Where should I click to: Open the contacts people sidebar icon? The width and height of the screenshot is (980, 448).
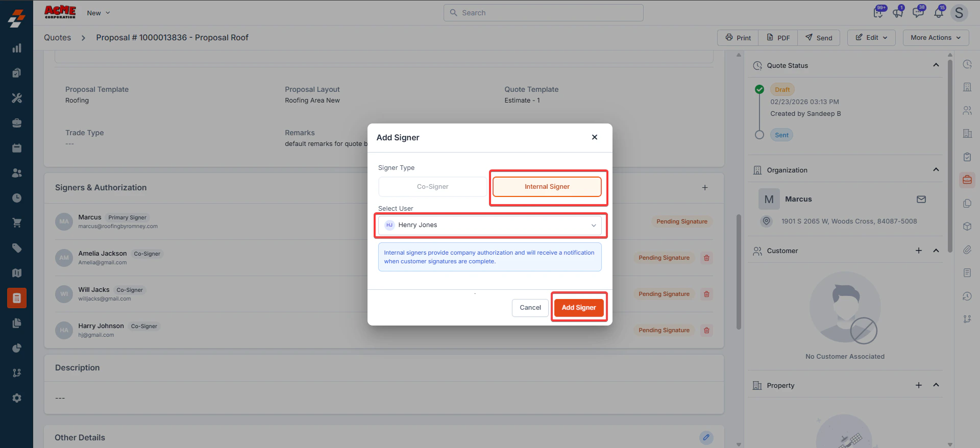tap(17, 173)
